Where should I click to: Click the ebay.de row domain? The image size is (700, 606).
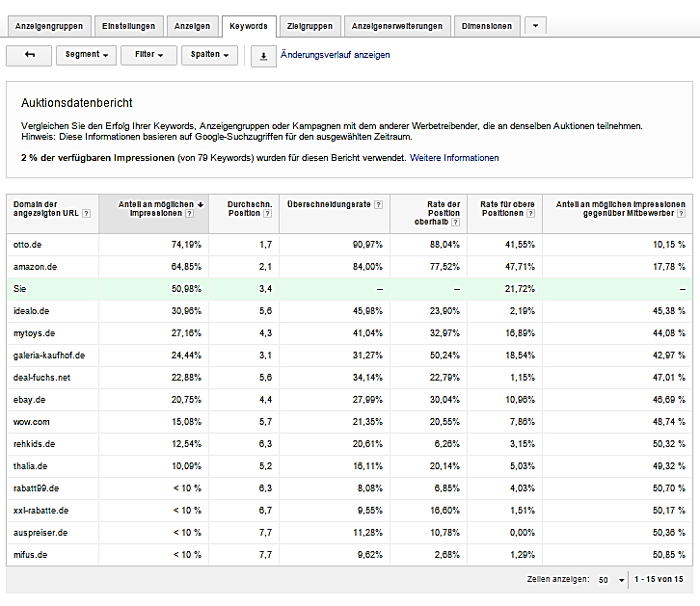[x=30, y=400]
